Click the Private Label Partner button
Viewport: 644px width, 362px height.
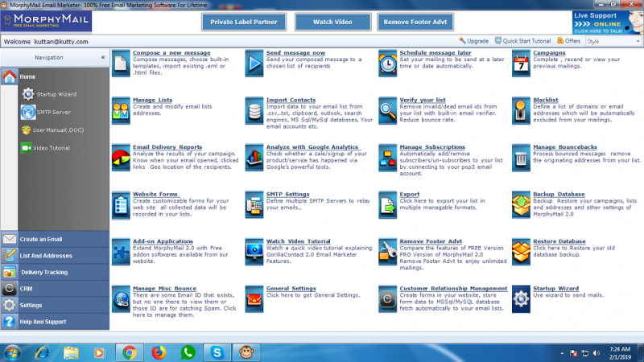(242, 22)
